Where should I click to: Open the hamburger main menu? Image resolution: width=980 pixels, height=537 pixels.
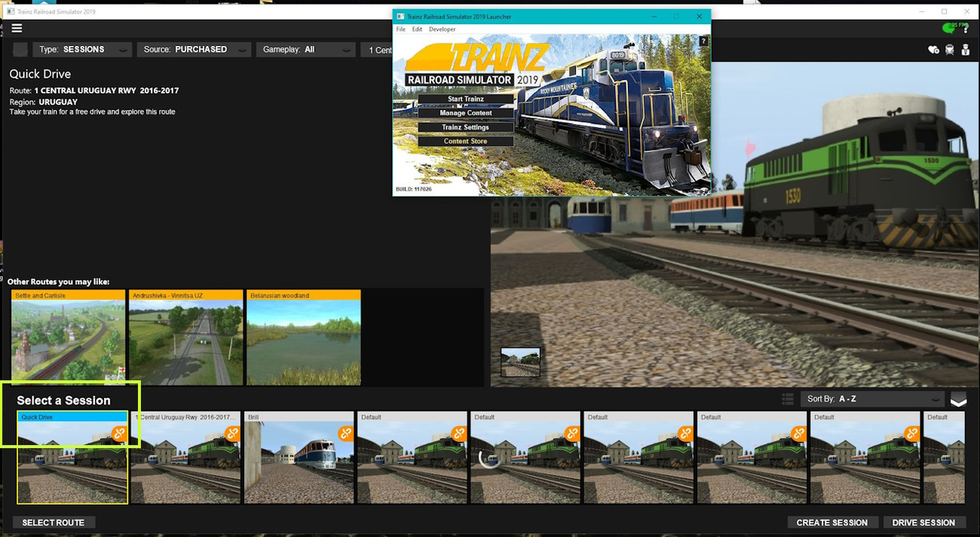coord(17,28)
